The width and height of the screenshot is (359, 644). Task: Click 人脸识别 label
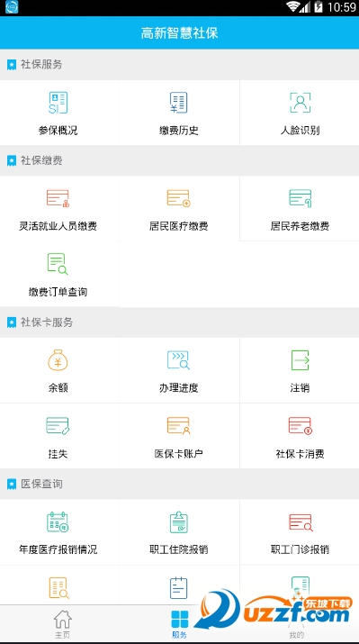(300, 131)
